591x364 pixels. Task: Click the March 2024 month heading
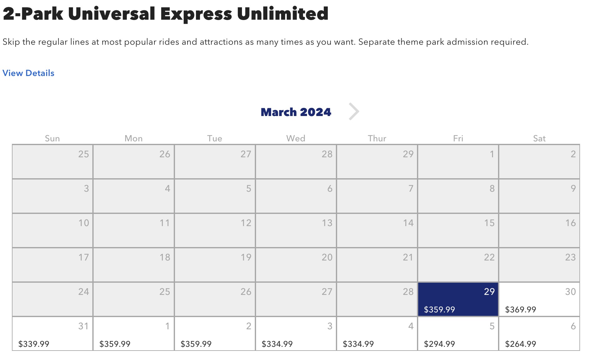point(296,112)
